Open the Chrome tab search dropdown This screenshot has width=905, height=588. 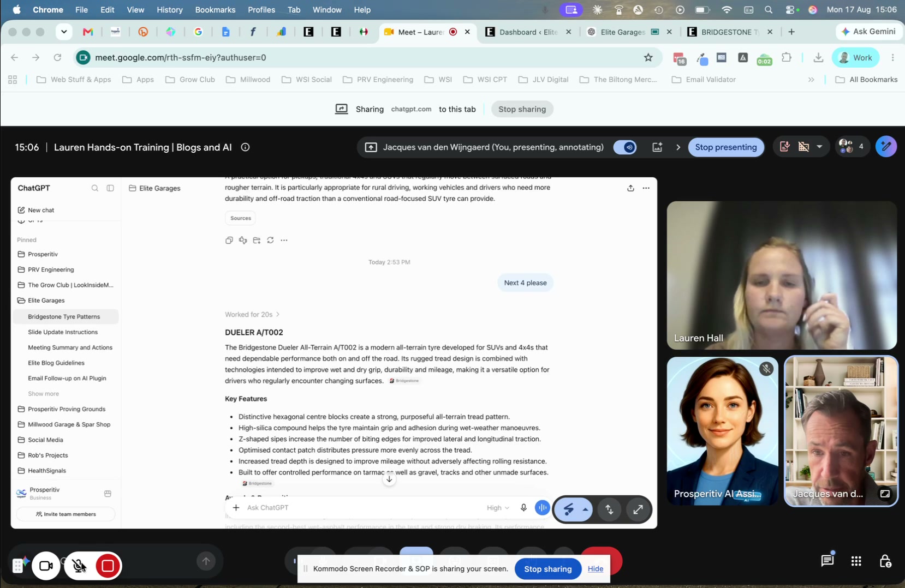click(x=64, y=32)
